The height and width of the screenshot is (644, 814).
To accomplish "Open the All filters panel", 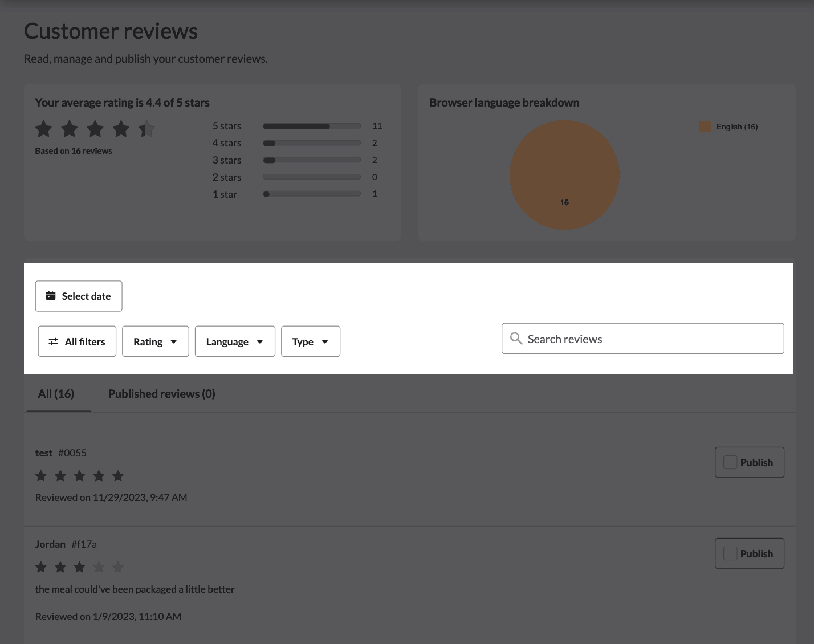I will [76, 341].
